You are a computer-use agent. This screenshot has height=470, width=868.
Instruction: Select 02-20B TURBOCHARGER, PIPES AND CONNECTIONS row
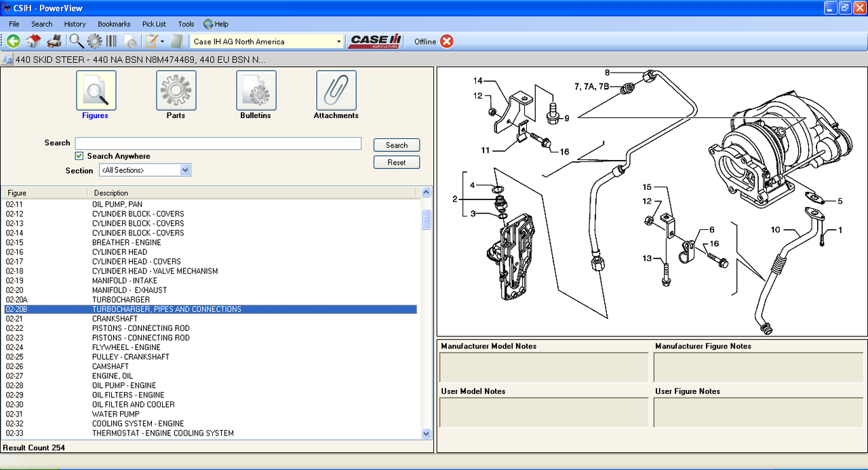(x=210, y=309)
